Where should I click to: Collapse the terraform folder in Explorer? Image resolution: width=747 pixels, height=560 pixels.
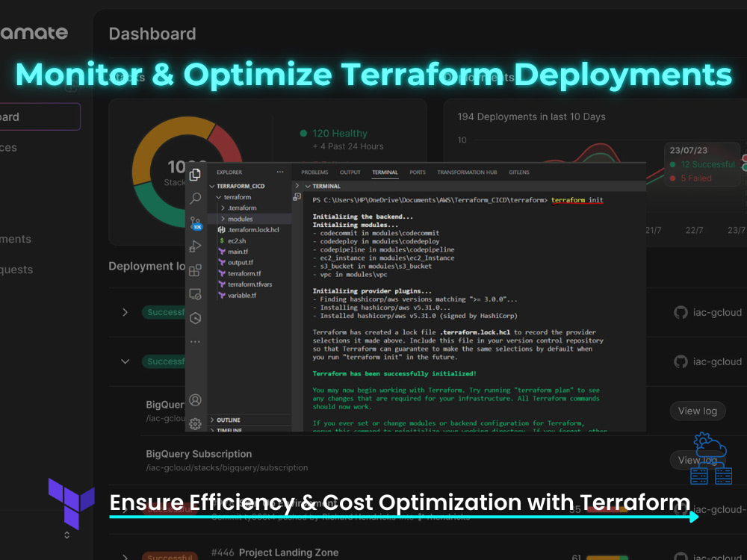pos(219,197)
